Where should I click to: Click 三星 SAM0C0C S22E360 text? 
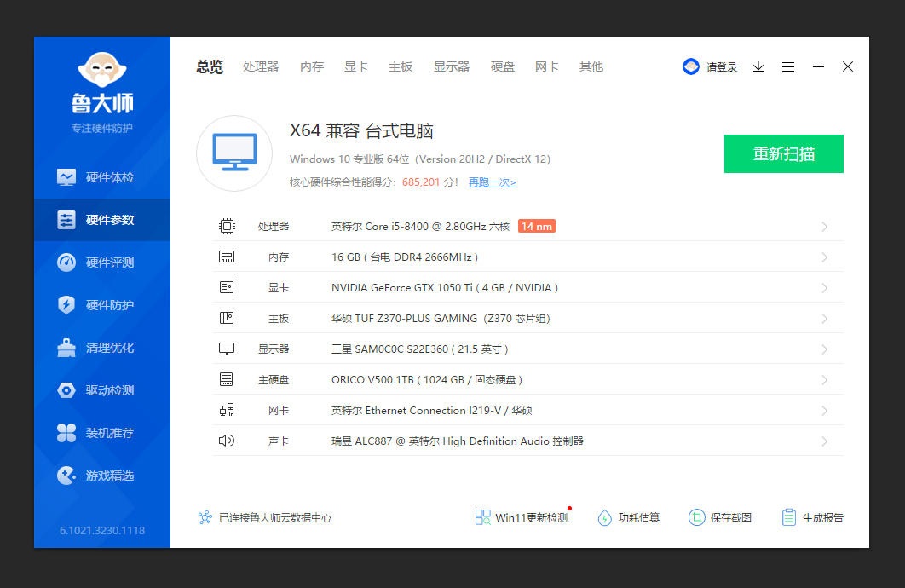419,349
